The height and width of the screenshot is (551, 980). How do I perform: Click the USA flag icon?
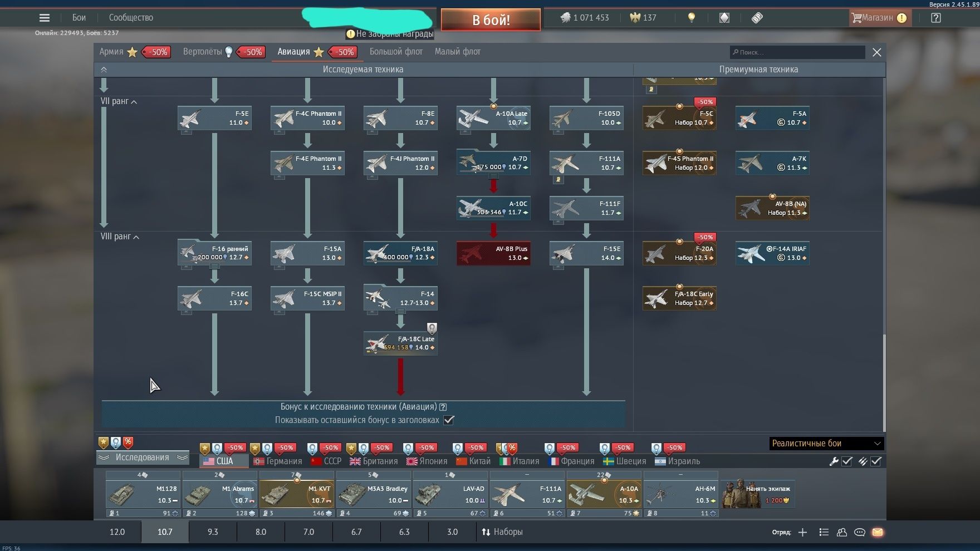click(209, 461)
